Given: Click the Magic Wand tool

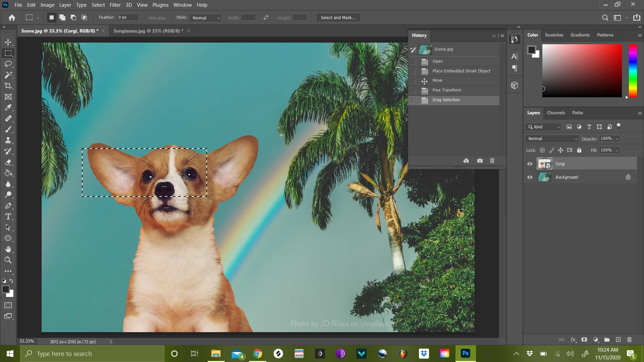Looking at the screenshot, I should 8,75.
